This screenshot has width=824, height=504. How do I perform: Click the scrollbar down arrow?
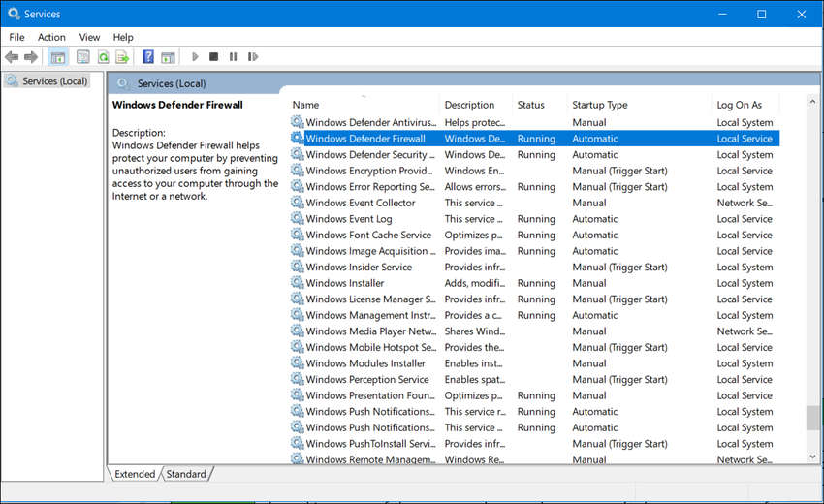[812, 457]
